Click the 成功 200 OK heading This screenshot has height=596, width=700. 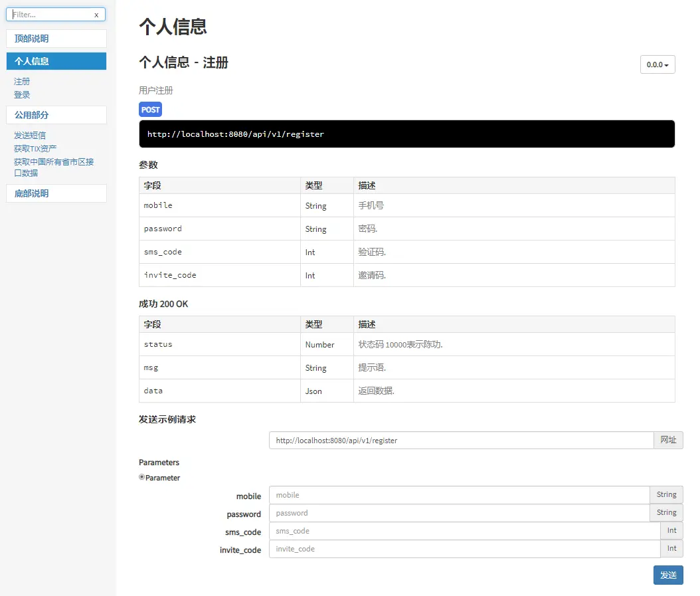[x=163, y=304]
